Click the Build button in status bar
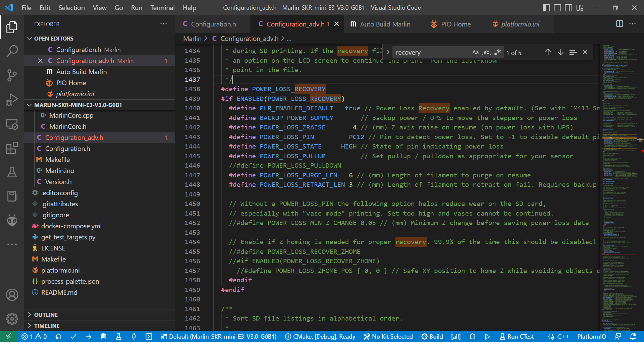Image resolution: width=644 pixels, height=342 pixels. [432, 337]
